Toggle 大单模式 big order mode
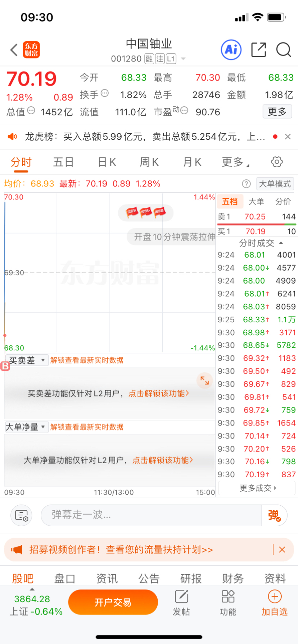 point(275,184)
